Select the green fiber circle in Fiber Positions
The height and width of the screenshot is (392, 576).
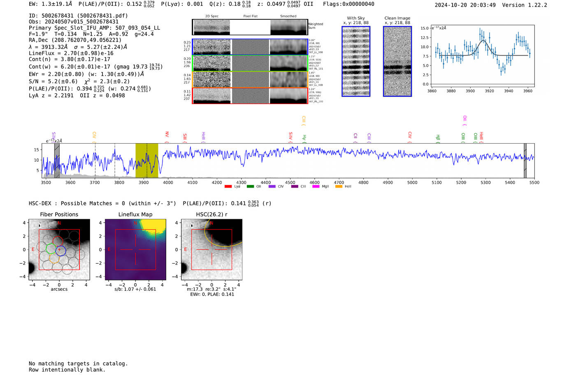pyautogui.click(x=51, y=248)
